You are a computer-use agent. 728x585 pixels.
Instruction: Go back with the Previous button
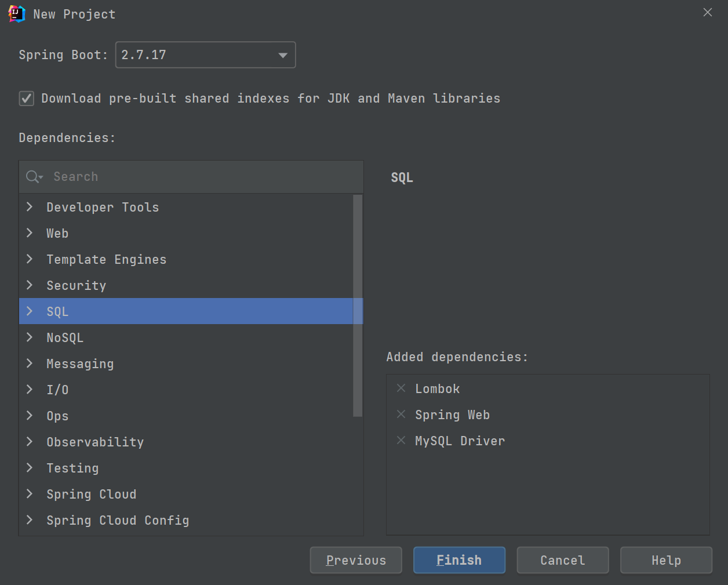point(356,560)
